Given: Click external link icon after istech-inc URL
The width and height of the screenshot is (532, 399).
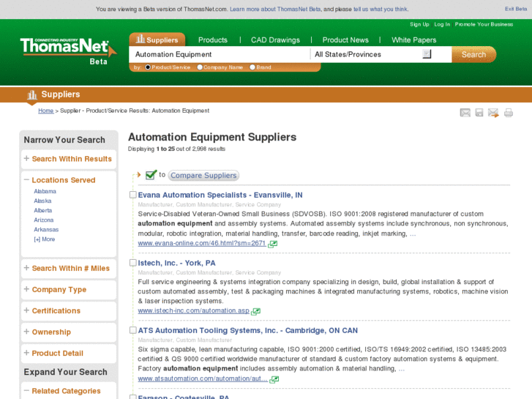Looking at the screenshot, I should coord(255,311).
